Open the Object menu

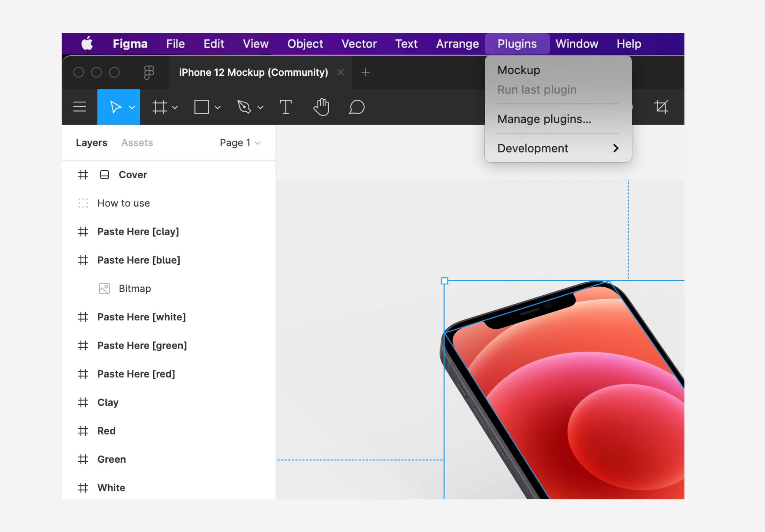click(x=305, y=44)
